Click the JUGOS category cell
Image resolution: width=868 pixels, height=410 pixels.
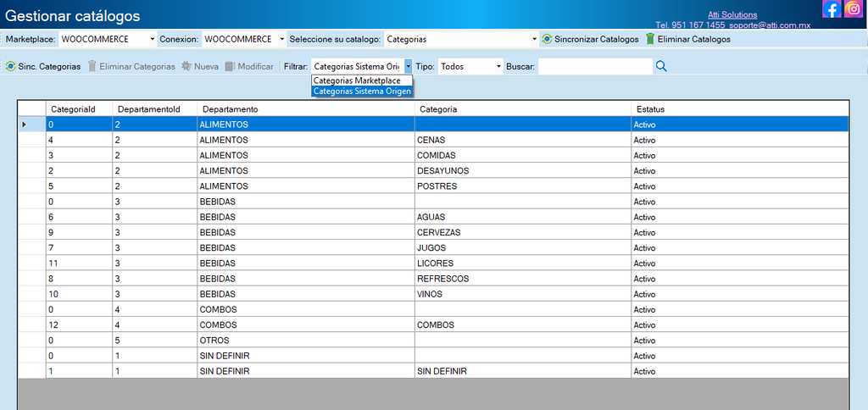point(522,248)
